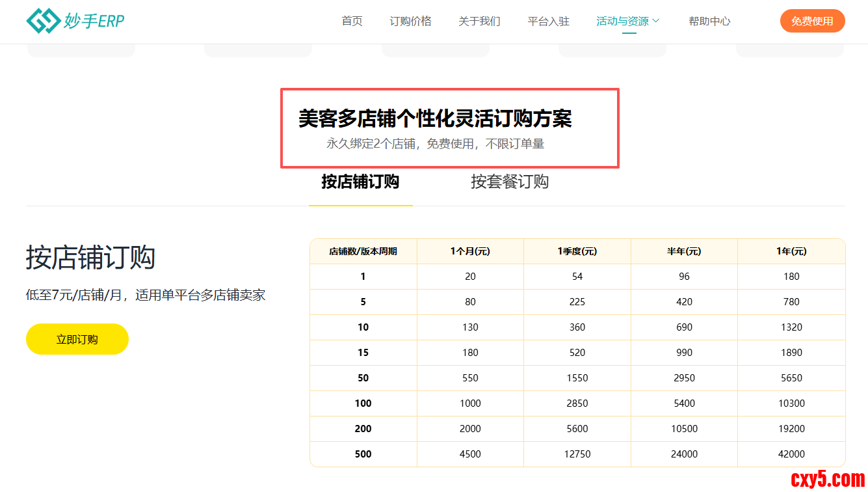
Task: Click the chevron beside 活动与资源
Action: pyautogui.click(x=656, y=21)
